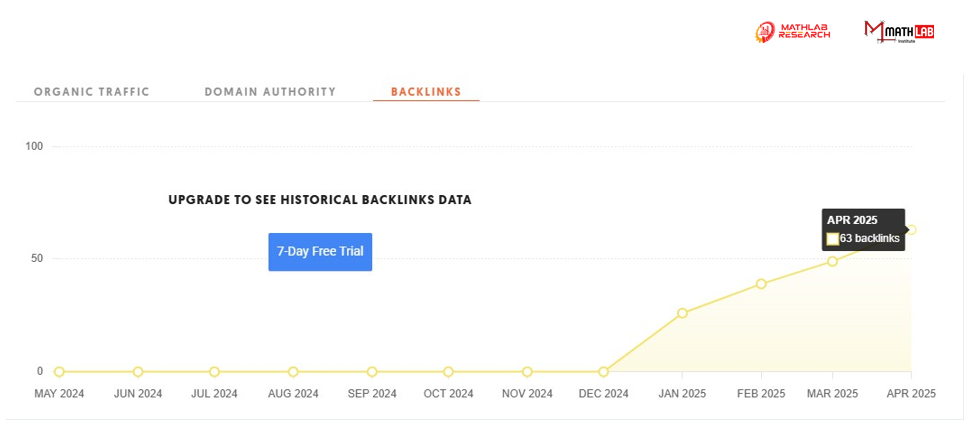The image size is (969, 432).
Task: Click the yellow backlinks legend swatch
Action: point(832,239)
